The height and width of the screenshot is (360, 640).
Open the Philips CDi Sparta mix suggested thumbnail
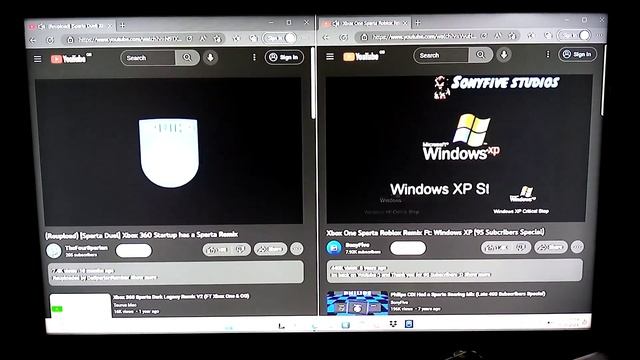pos(357,302)
